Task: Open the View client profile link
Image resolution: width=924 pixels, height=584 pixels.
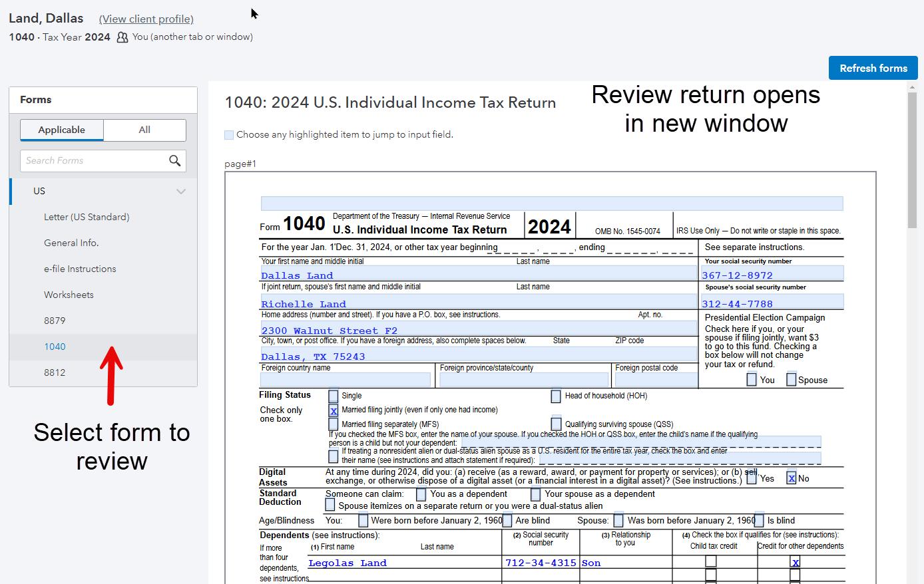Action: coord(146,19)
